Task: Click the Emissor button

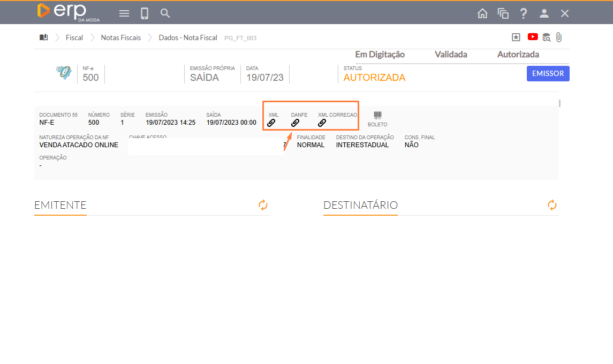Action: click(x=548, y=74)
